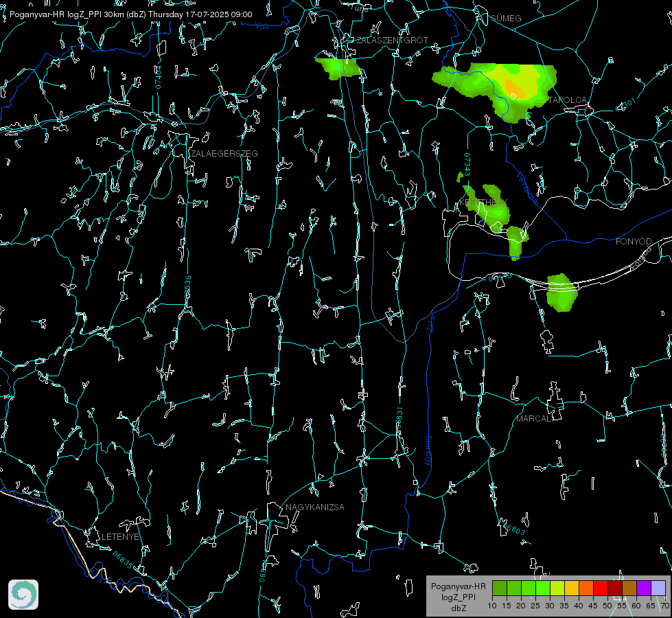Screen dimensions: 672x618
Task: Click the 'Zala' river name label
Action: (x=430, y=323)
